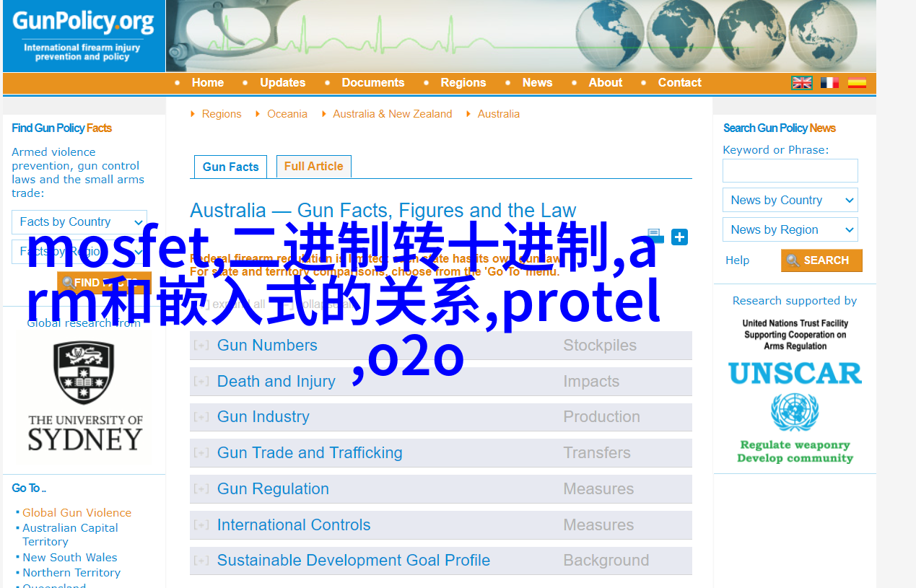Click the Gun Trade and Trafficking heading
This screenshot has height=588, width=916.
(x=310, y=453)
